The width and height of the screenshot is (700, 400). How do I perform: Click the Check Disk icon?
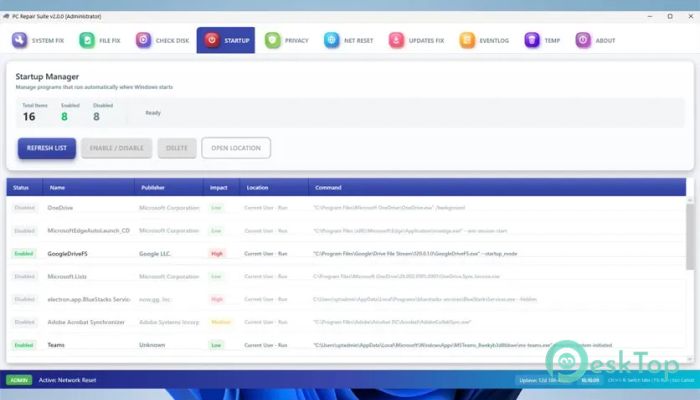pyautogui.click(x=143, y=40)
